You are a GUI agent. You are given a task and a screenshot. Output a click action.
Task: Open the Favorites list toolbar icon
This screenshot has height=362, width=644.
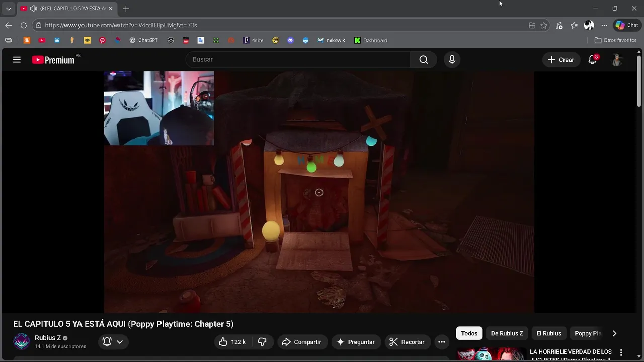[574, 25]
